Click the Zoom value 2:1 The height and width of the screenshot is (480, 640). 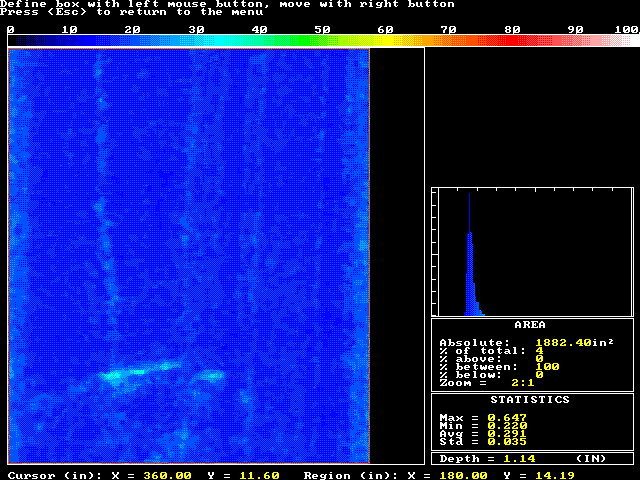point(523,383)
